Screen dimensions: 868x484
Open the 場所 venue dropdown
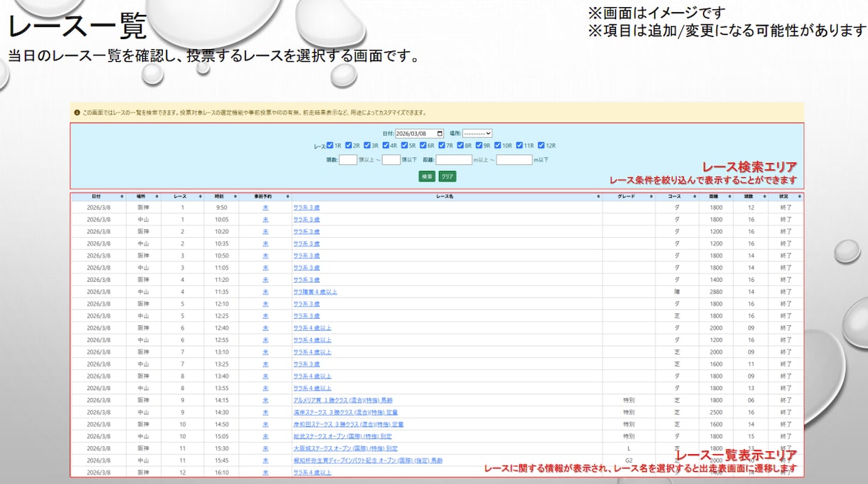[477, 133]
